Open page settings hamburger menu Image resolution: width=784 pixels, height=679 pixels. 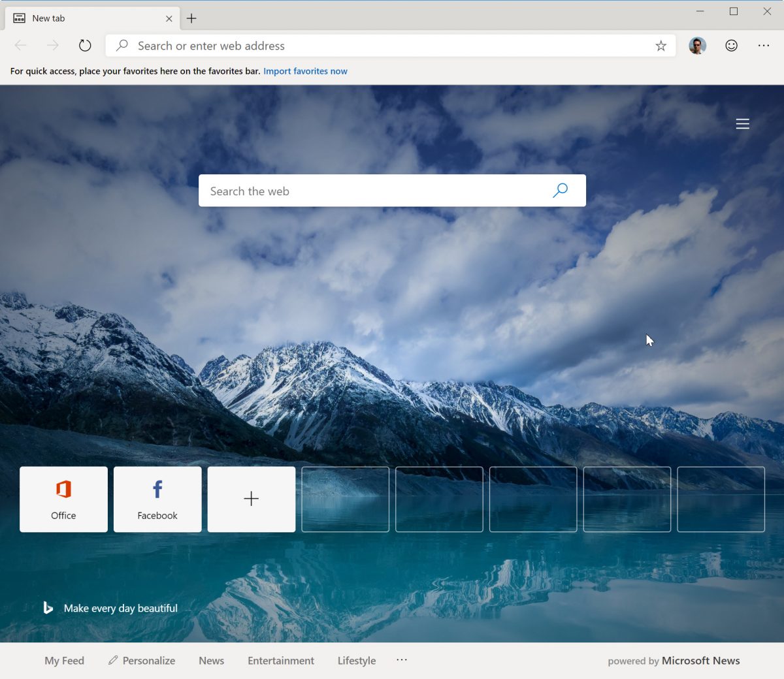coord(743,124)
